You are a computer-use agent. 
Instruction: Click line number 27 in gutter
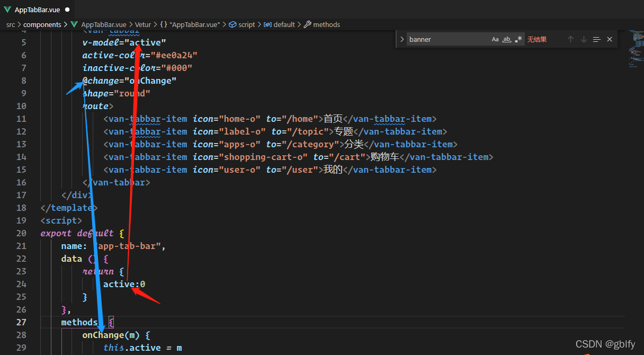point(21,322)
